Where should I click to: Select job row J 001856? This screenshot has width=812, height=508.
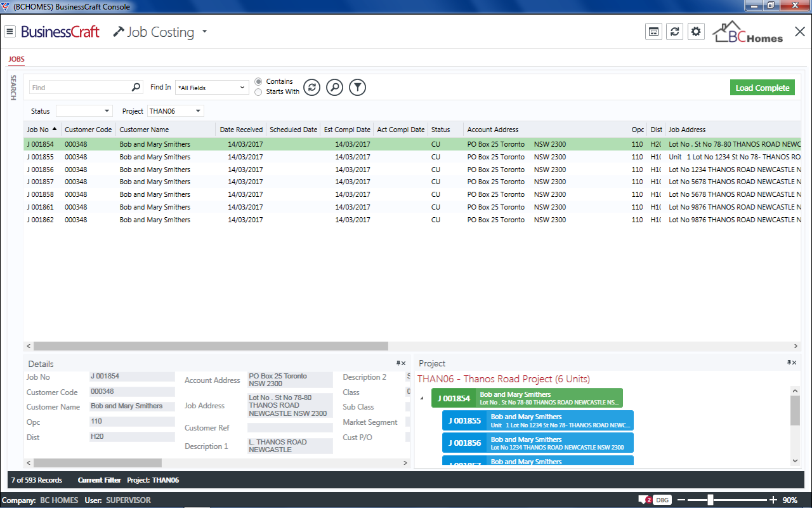click(412, 170)
